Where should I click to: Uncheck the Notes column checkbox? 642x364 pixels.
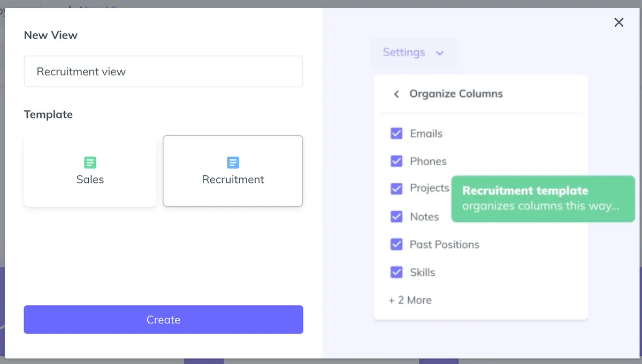(x=396, y=216)
